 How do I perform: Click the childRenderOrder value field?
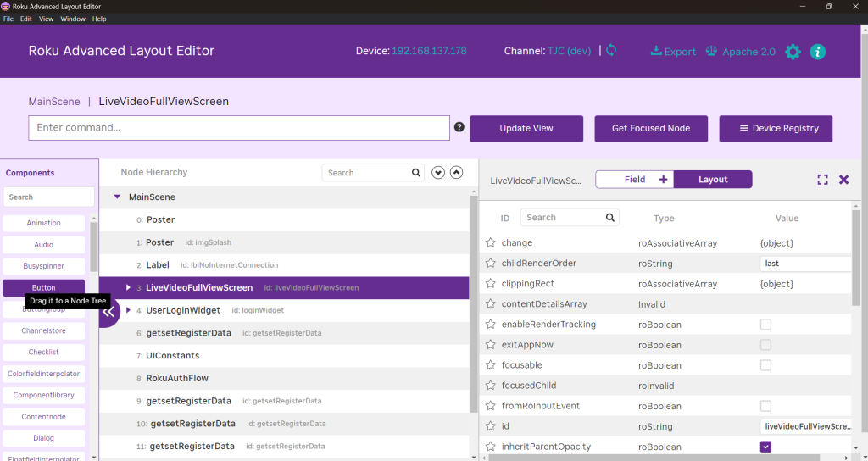(805, 264)
